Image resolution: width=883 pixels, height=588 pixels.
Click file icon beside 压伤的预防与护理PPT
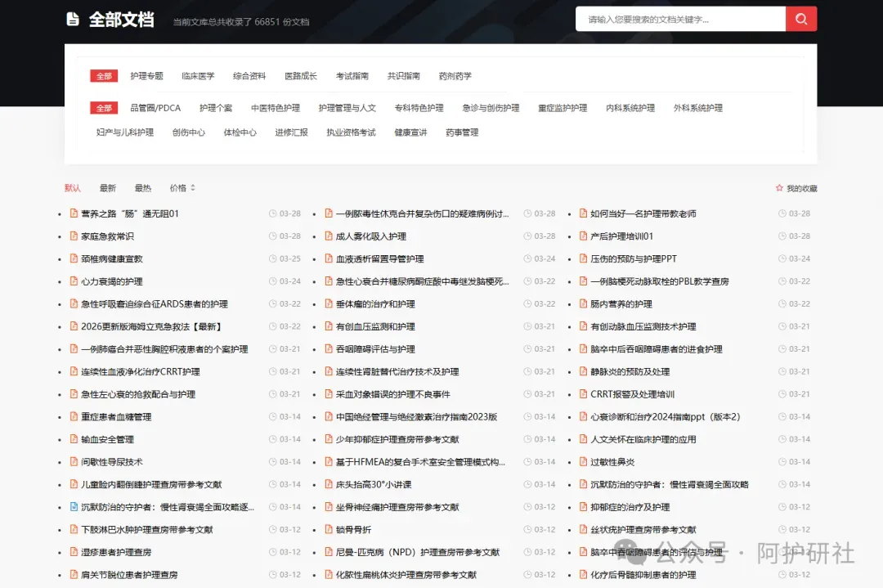[584, 258]
